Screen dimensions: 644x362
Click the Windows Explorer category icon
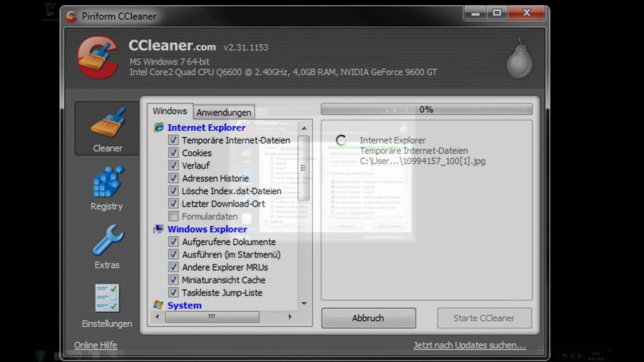(158, 229)
